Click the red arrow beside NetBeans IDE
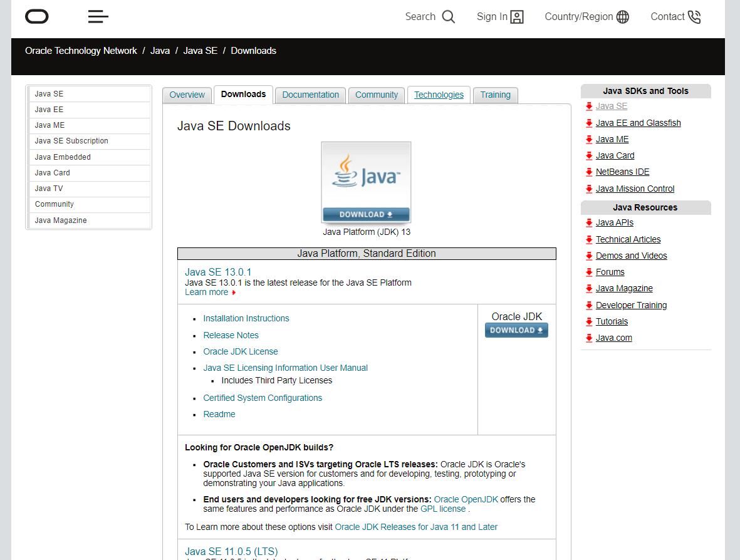The width and height of the screenshot is (740, 560). pyautogui.click(x=589, y=172)
